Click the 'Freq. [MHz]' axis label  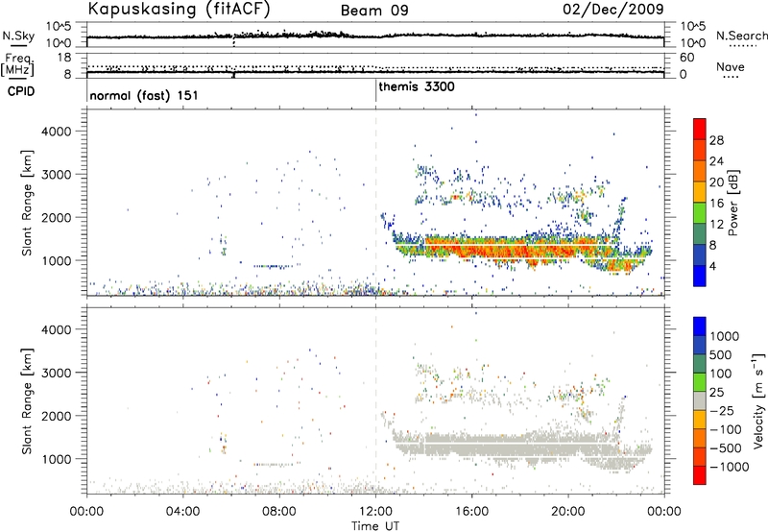(18, 65)
